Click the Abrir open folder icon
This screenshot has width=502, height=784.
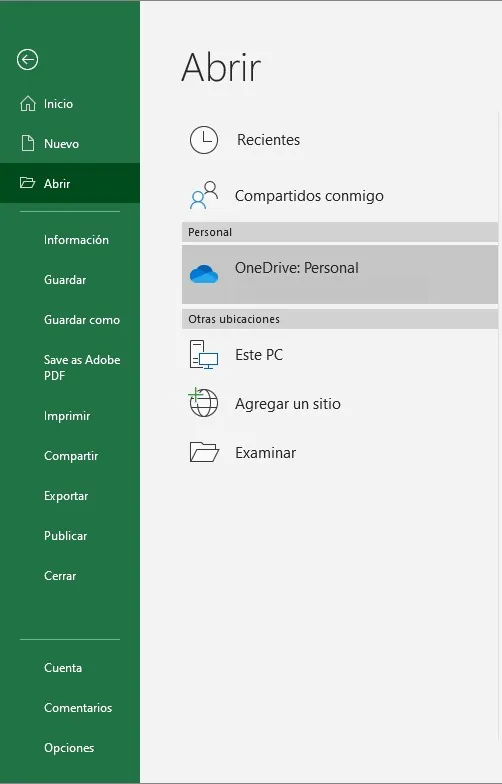(x=28, y=182)
